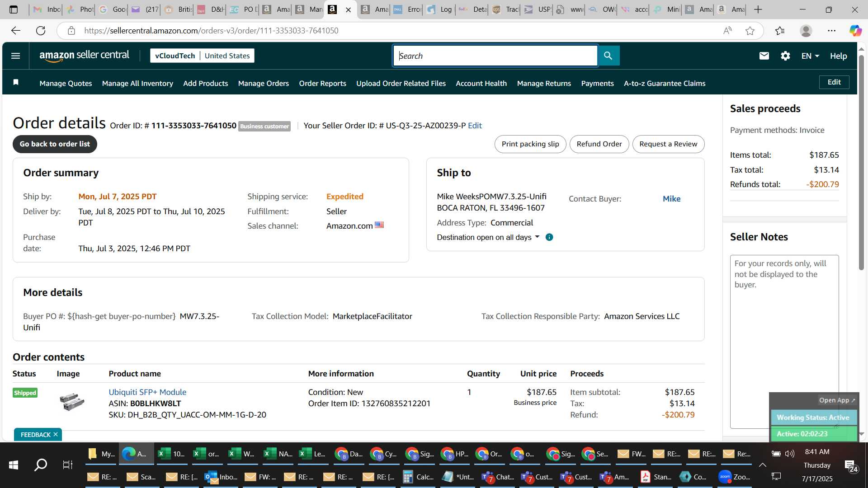
Task: Click the bookmark flag icon in nav bar
Action: pyautogui.click(x=16, y=82)
